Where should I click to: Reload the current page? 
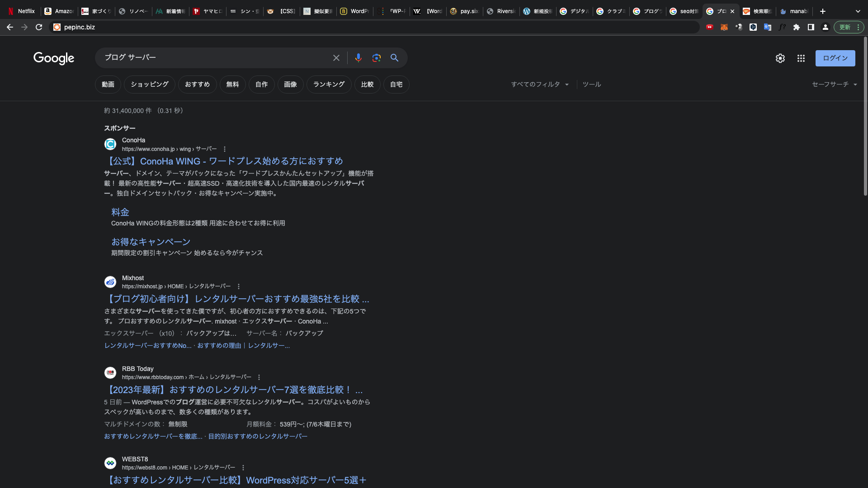coord(39,27)
